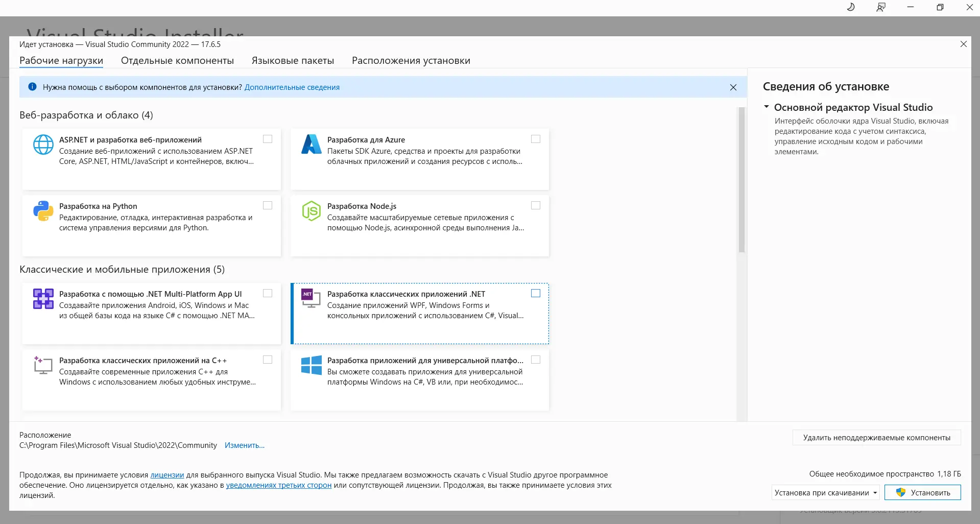The height and width of the screenshot is (524, 980).
Task: Click the .NET Multi-Platform App UI icon
Action: click(x=43, y=299)
